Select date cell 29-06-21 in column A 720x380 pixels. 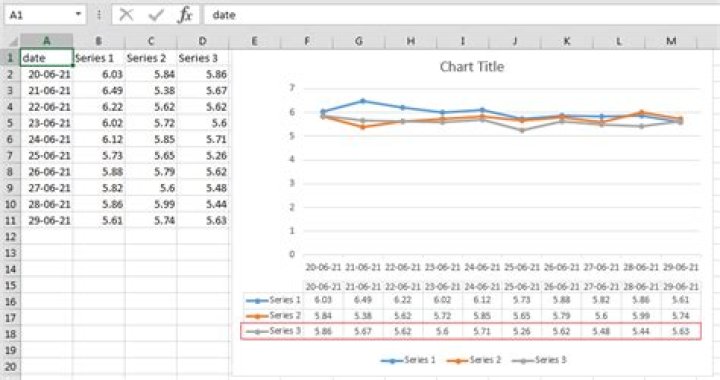pyautogui.click(x=46, y=220)
